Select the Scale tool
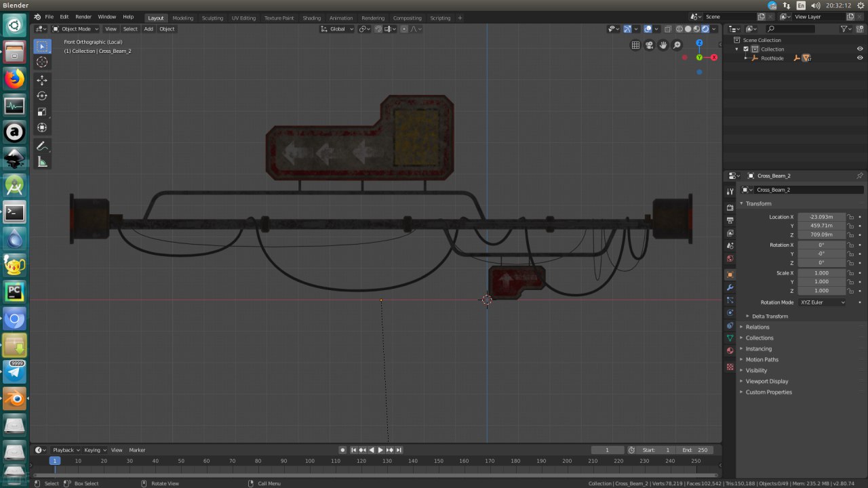Image resolution: width=868 pixels, height=488 pixels. coord(42,112)
